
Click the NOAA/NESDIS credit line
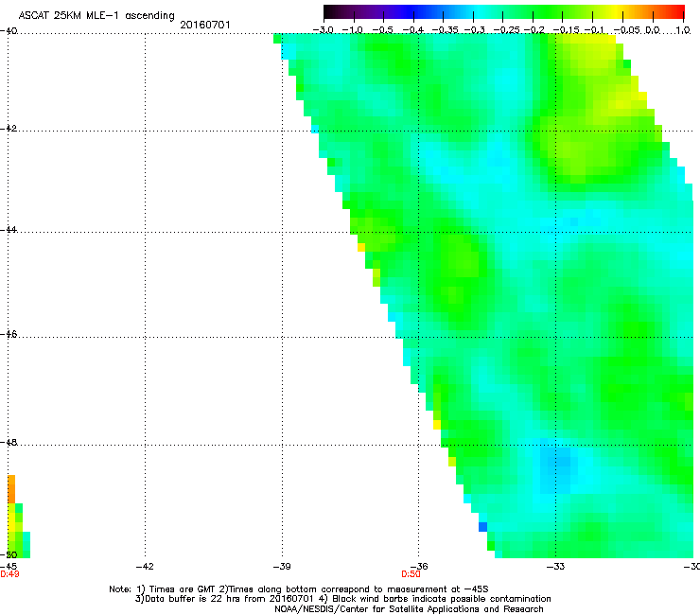pyautogui.click(x=409, y=609)
